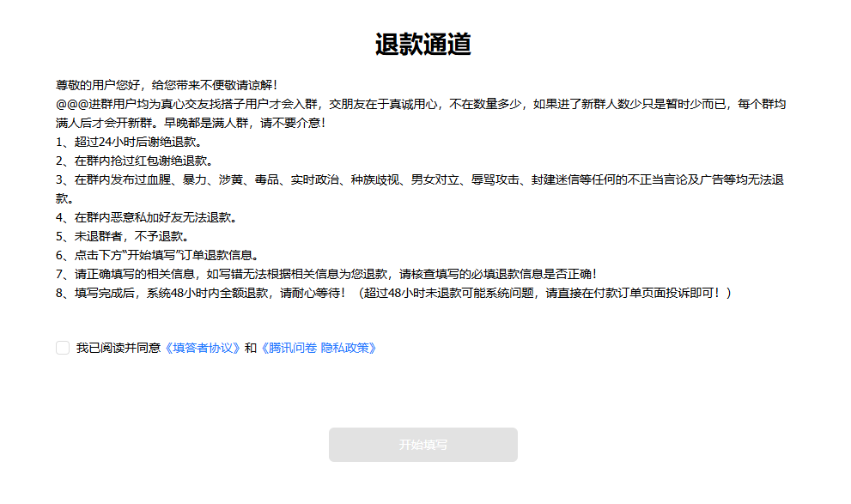Click rule 7 about 请正确填写的相关信息
The width and height of the screenshot is (851, 504).
tap(326, 274)
